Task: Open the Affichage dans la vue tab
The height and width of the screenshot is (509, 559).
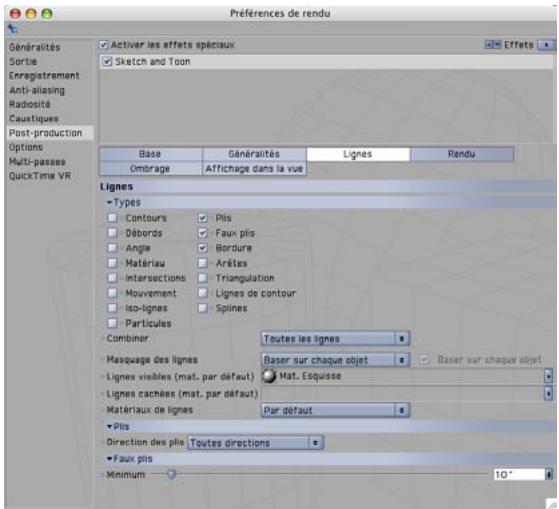Action: (x=254, y=168)
